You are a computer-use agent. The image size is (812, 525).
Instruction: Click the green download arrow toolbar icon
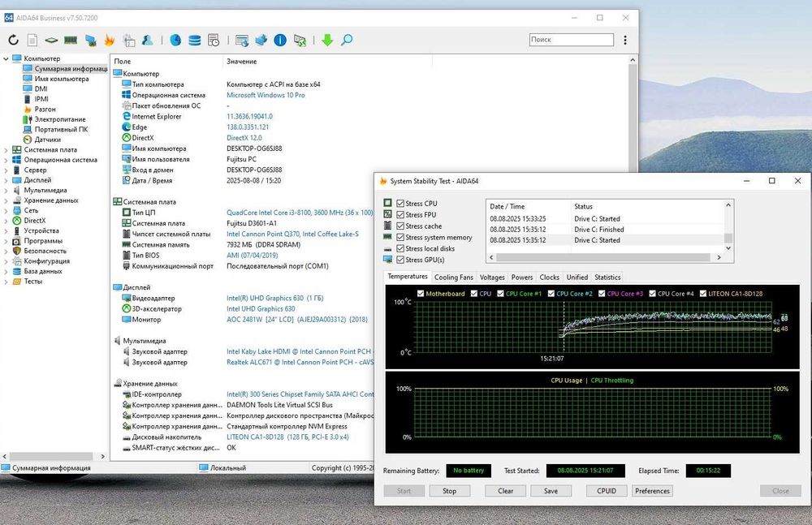coord(327,40)
